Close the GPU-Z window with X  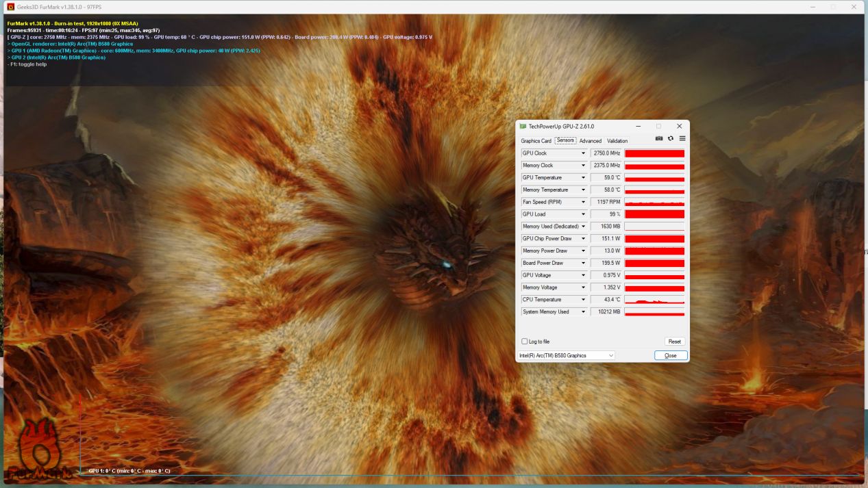pos(680,126)
